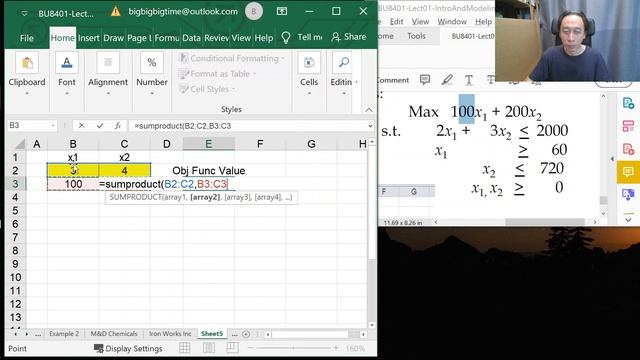Click the Share button in Excel
Viewport: 640px width, 360px height.
pyautogui.click(x=349, y=37)
